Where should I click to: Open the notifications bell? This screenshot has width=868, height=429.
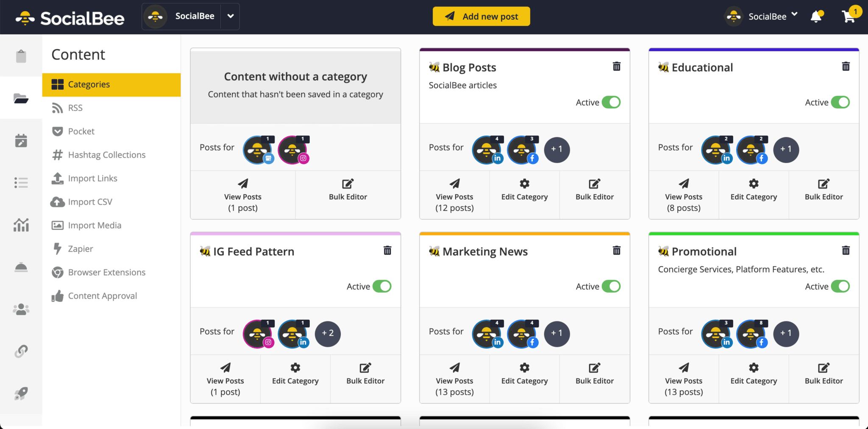[x=816, y=17]
